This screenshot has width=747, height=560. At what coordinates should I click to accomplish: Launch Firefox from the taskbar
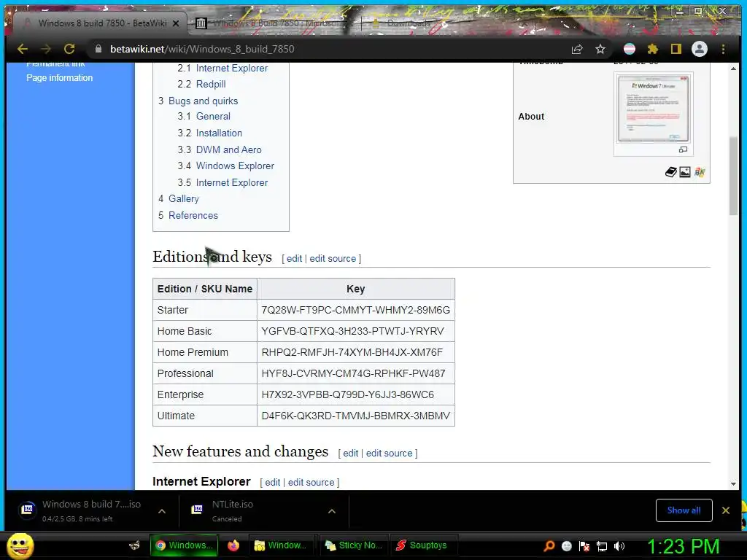tap(233, 545)
